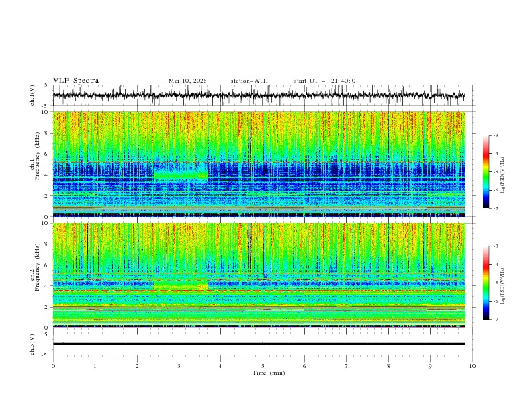Click the ch.1 voltage waveform trace

[x=259, y=95]
